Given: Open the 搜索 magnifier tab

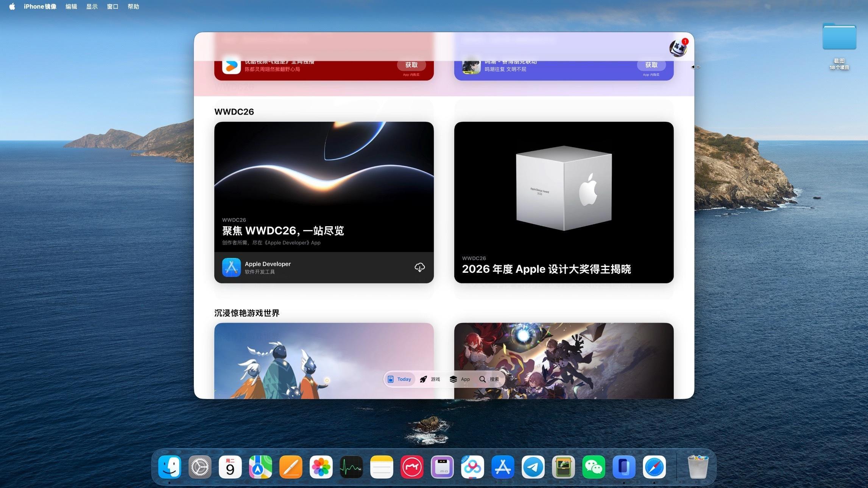Looking at the screenshot, I should [489, 379].
